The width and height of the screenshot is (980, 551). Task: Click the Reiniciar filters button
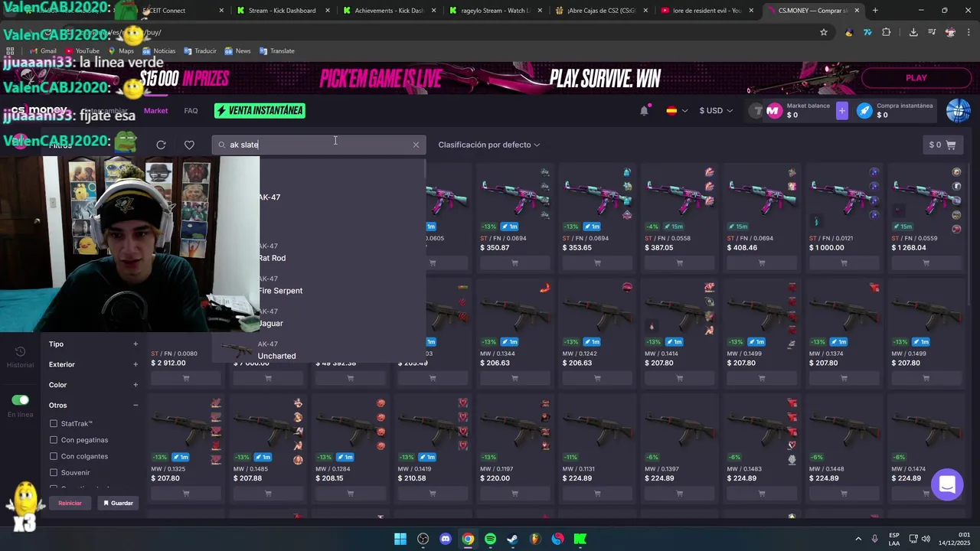pos(70,503)
